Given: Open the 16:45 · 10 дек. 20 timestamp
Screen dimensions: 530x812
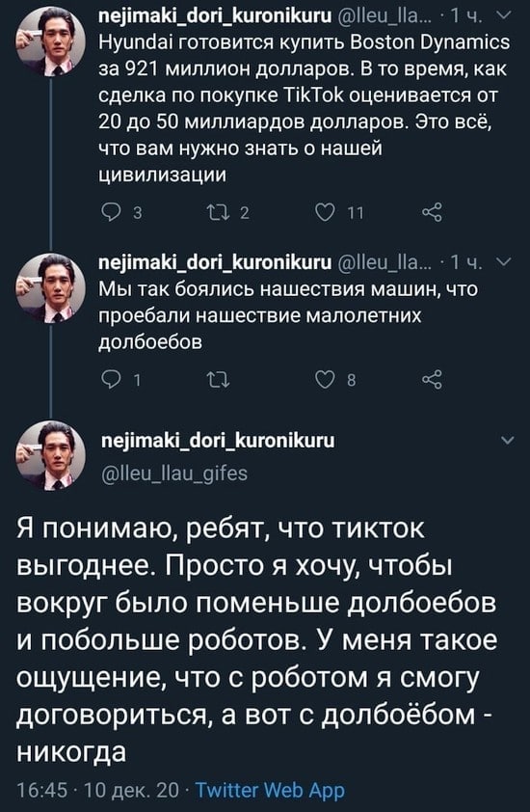Looking at the screenshot, I should [x=98, y=790].
